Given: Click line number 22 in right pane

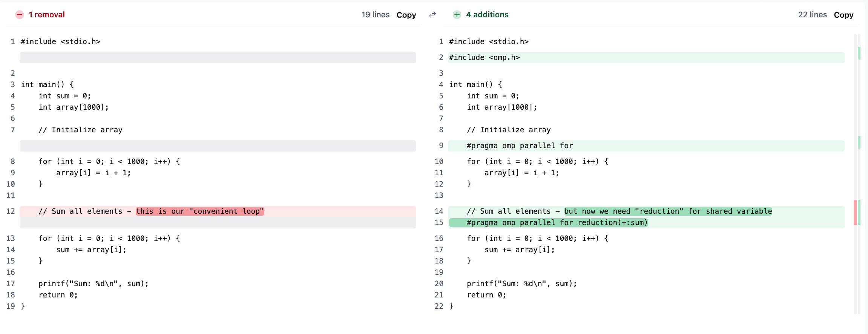Looking at the screenshot, I should pos(439,306).
